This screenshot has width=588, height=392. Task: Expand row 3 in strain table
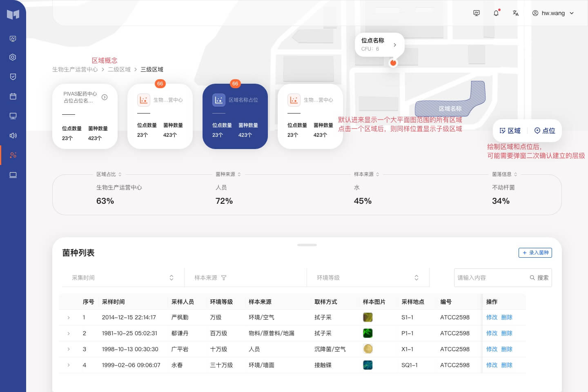tap(69, 349)
